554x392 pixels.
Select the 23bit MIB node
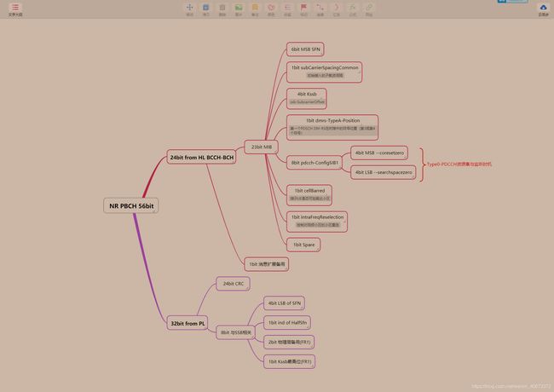(262, 147)
